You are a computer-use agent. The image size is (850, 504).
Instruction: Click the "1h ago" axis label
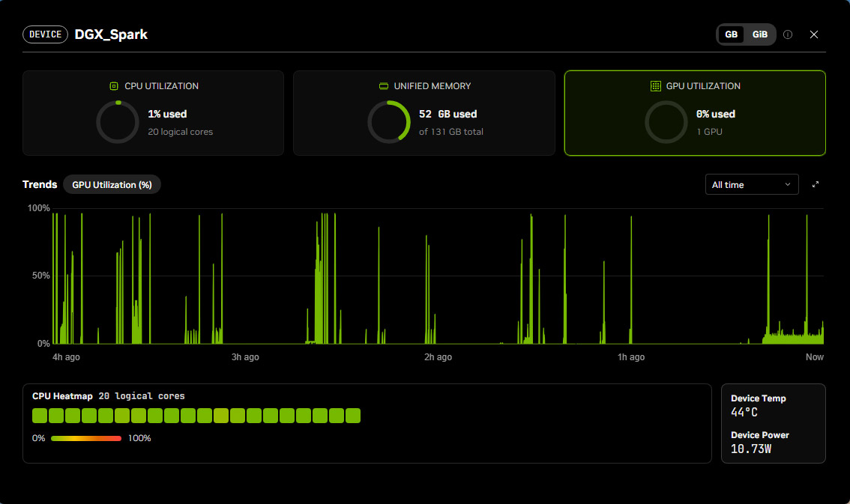631,357
